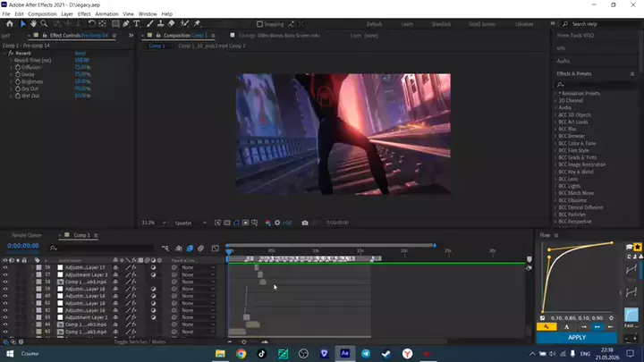Toggle the shy layers icon in timeline
Viewport: 644px width, 362px height.
click(179, 248)
